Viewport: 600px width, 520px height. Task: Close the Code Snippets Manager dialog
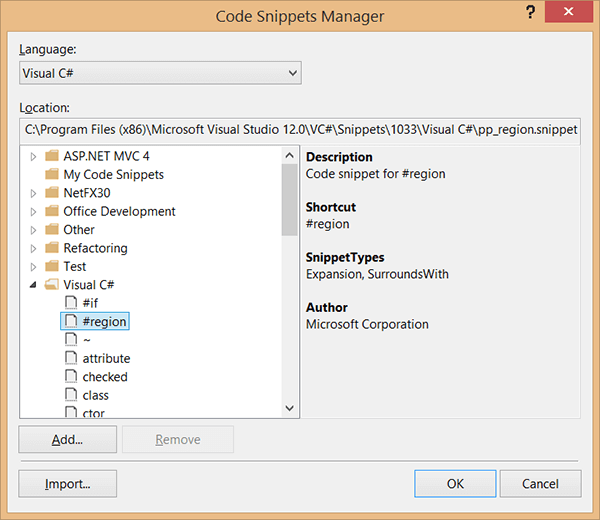pos(569,11)
